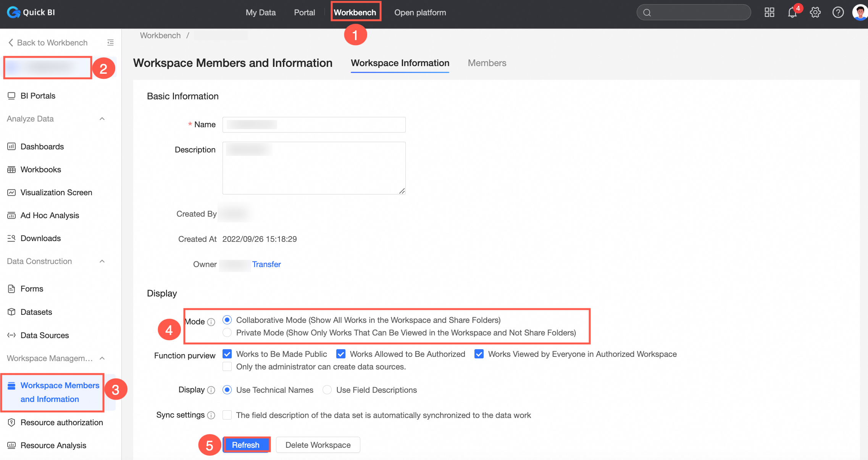This screenshot has width=868, height=460.
Task: Open the Workbench top navigation item
Action: [x=355, y=12]
